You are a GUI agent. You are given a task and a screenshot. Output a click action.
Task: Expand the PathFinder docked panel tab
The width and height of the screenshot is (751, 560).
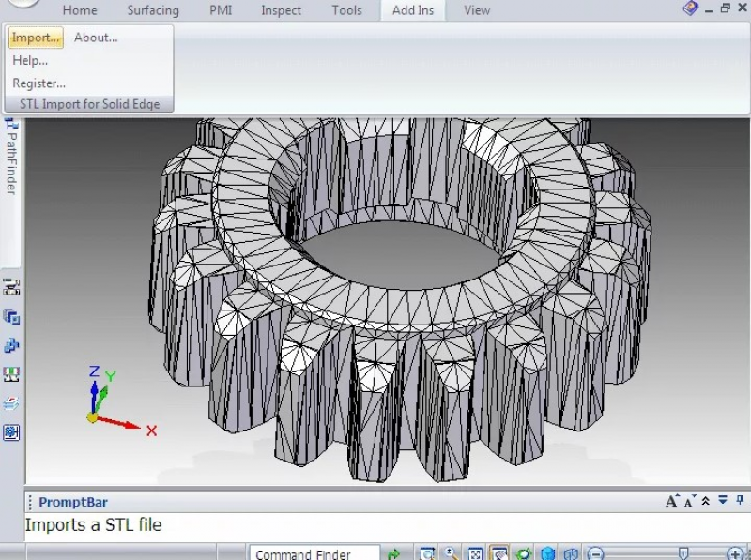pyautogui.click(x=11, y=158)
